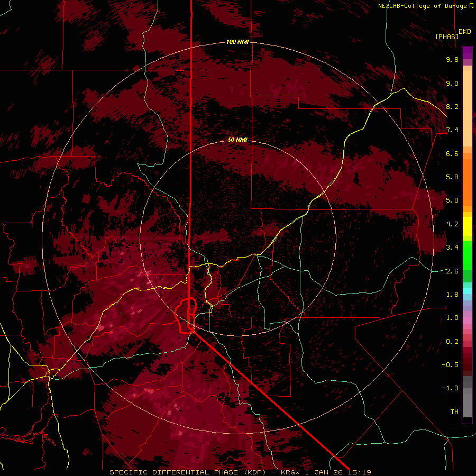Click the 9.0 value on the color scale
The height and width of the screenshot is (476, 476).
[452, 83]
